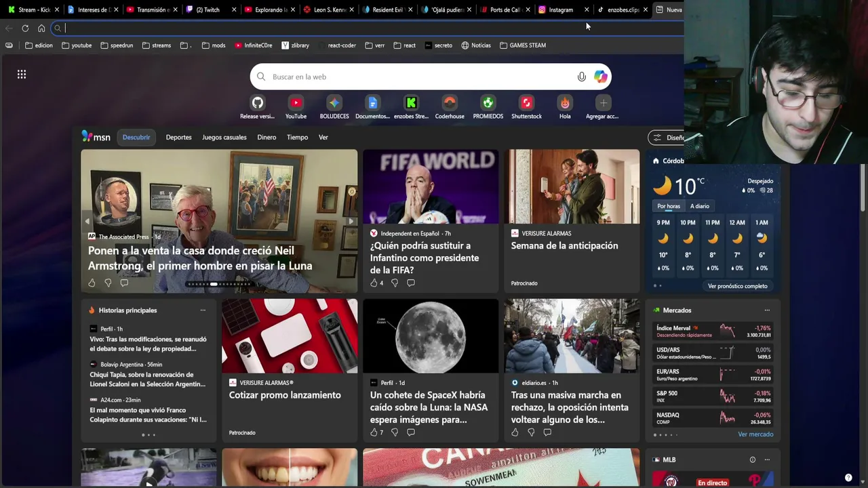Viewport: 868px width, 488px height.
Task: Switch to the Descubrir feed tab
Action: click(136, 138)
